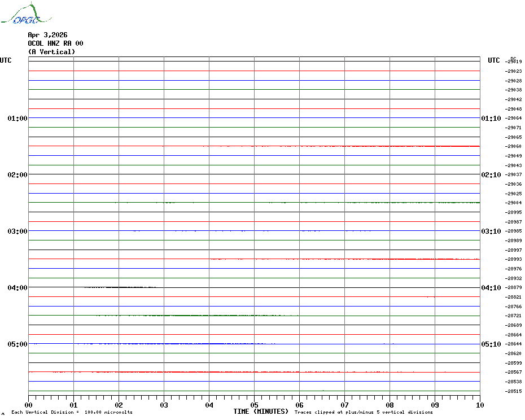Click the '10' minute tick on the bottom axis
Viewport: 525px width, 420px height.
479,405
